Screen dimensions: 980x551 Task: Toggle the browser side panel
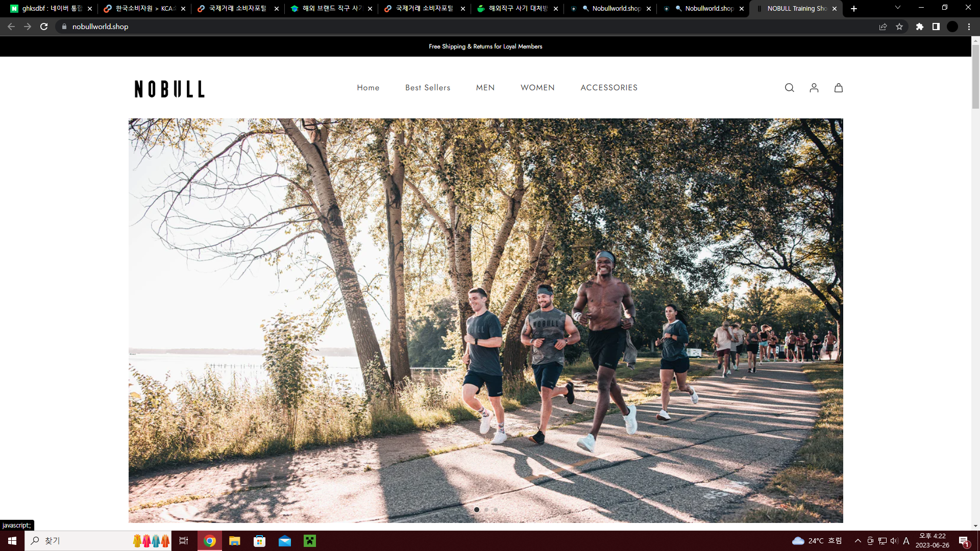tap(936, 27)
